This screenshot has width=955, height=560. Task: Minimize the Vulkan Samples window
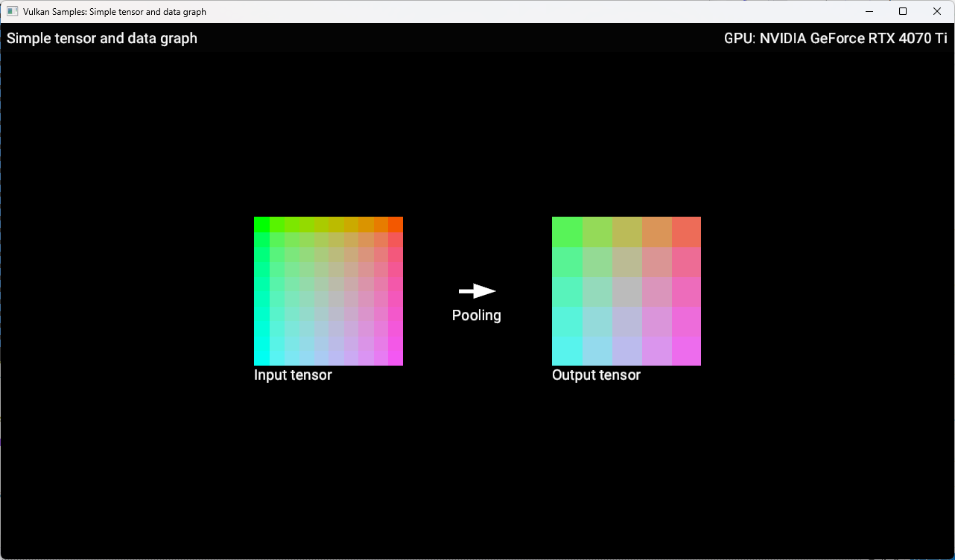[868, 12]
